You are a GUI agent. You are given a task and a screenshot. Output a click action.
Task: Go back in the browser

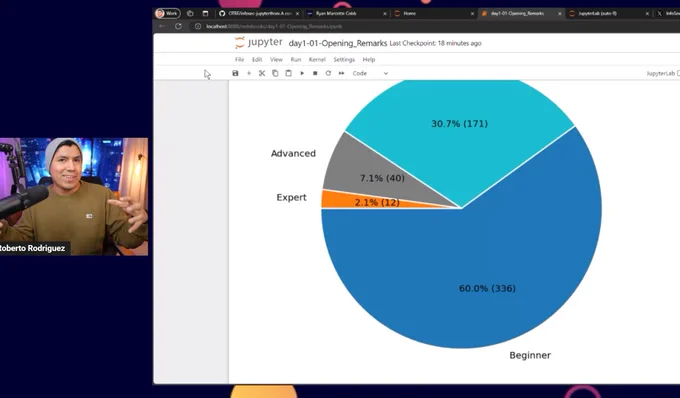162,26
